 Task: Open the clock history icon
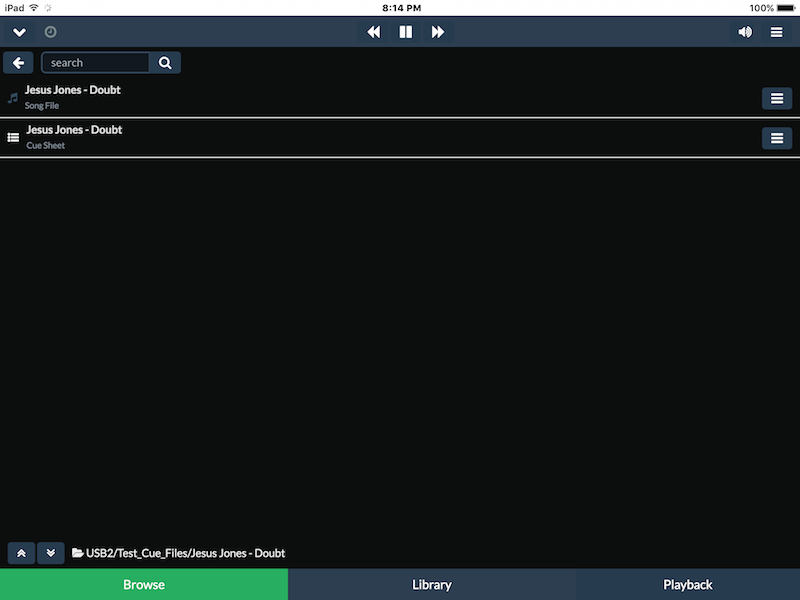coord(50,32)
